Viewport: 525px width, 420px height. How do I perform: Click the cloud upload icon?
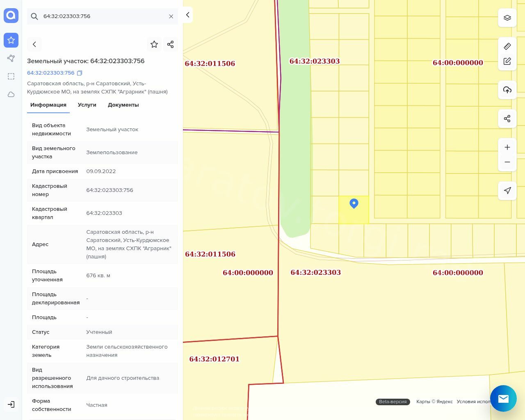(x=507, y=90)
